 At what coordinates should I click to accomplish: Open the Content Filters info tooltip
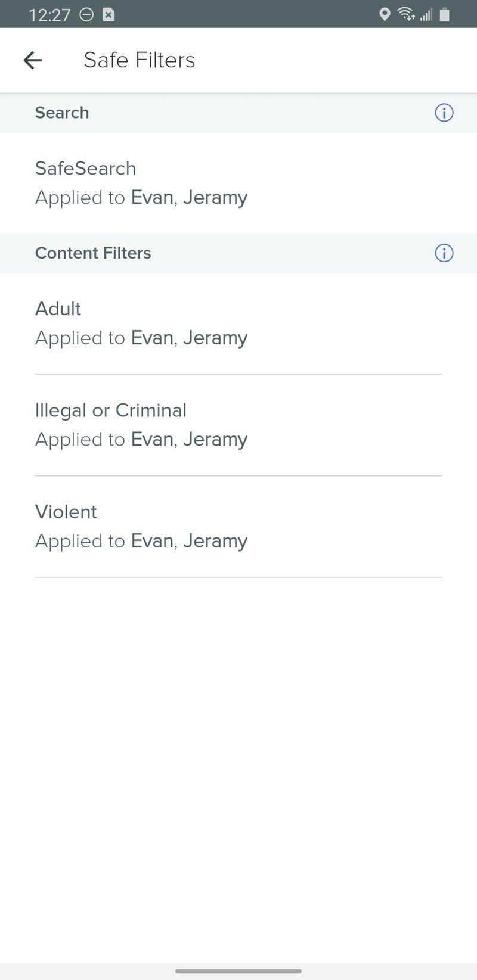pos(444,253)
